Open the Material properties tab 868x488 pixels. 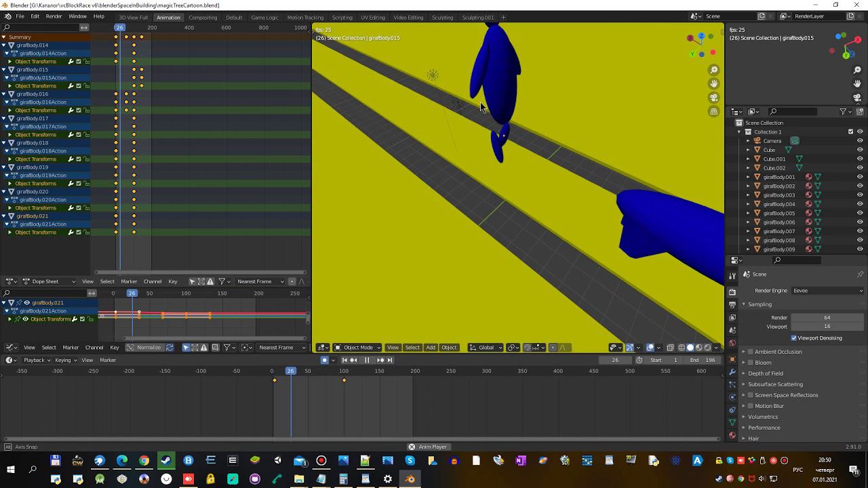(732, 435)
